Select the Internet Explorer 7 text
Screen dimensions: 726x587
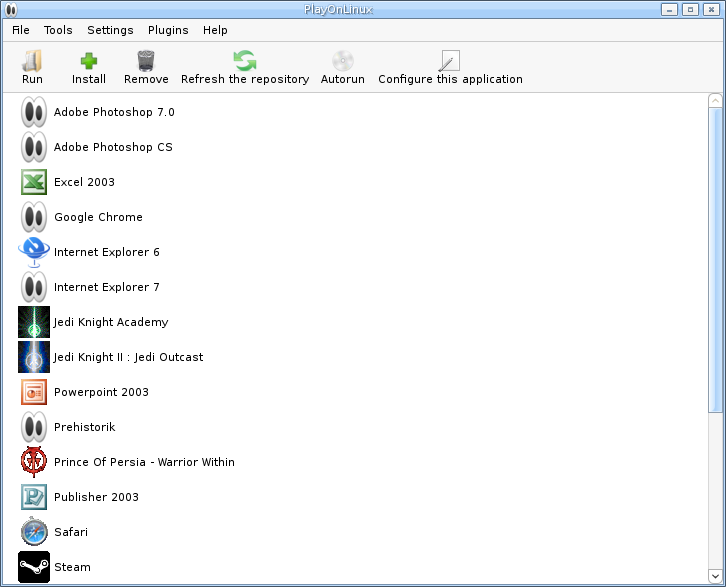(x=106, y=287)
